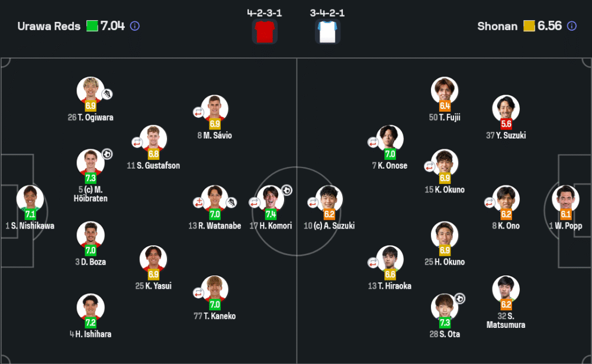
Task: Click the substitution icon beside S. Gustafson
Action: (137, 142)
